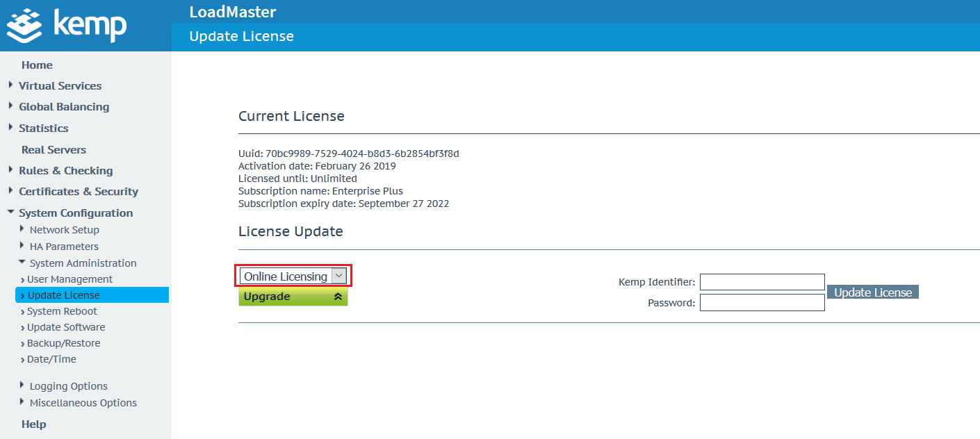Screen dimensions: 980x439
Task: Expand Virtual Services menu arrow
Action: pos(10,85)
